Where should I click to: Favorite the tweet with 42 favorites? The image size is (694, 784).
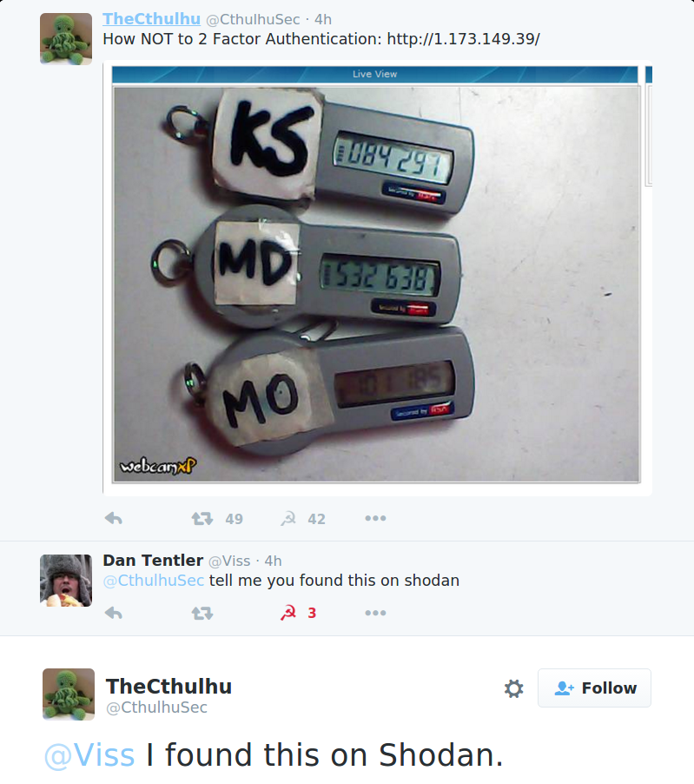(x=288, y=519)
